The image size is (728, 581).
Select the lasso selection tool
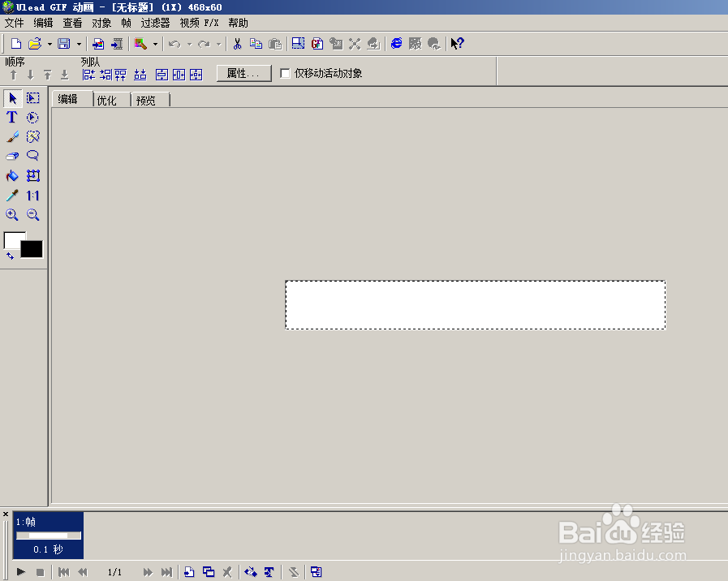(32, 156)
